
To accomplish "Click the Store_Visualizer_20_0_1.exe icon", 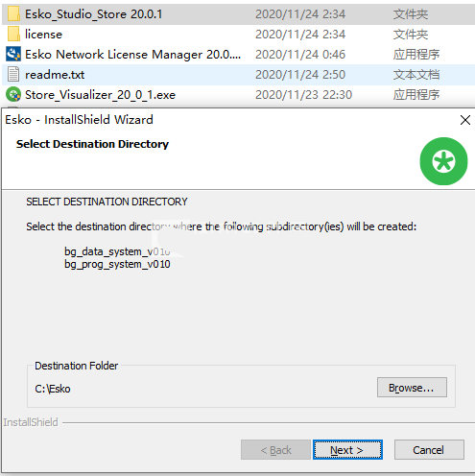I will [x=13, y=95].
